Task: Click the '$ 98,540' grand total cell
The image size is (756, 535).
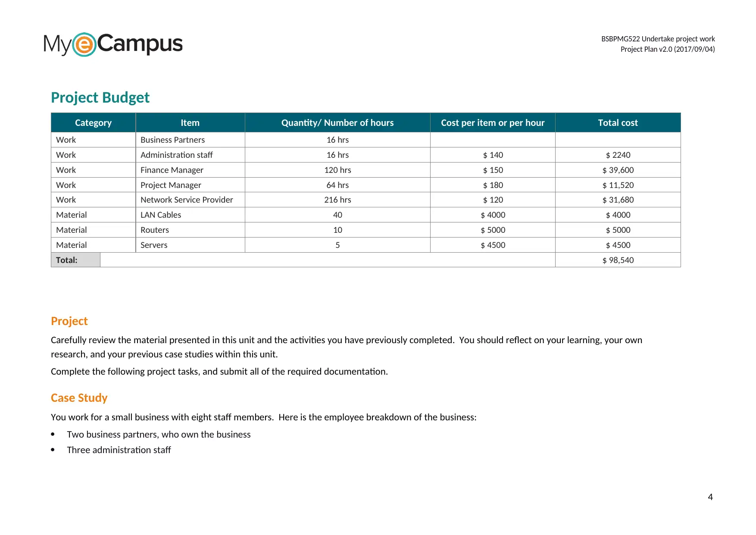Action: tap(618, 260)
